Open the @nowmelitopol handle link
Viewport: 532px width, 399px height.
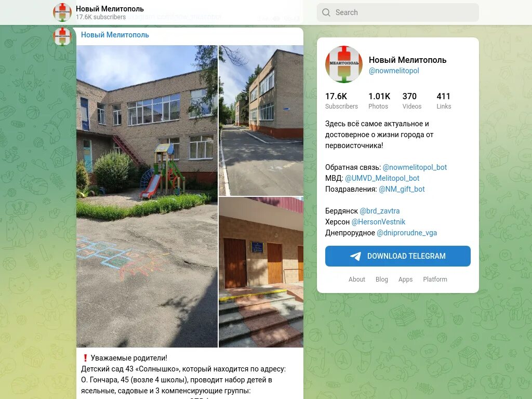tap(394, 71)
